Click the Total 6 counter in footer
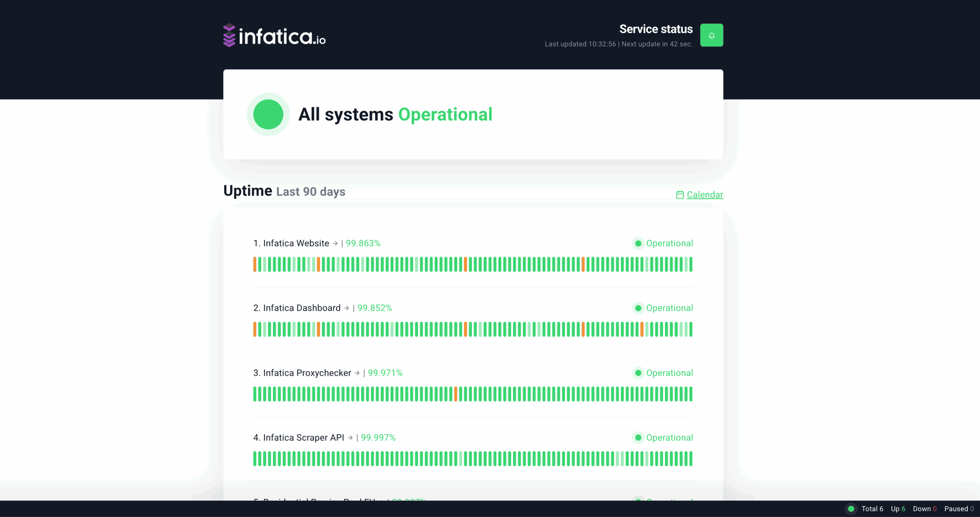This screenshot has width=980, height=517. click(872, 509)
